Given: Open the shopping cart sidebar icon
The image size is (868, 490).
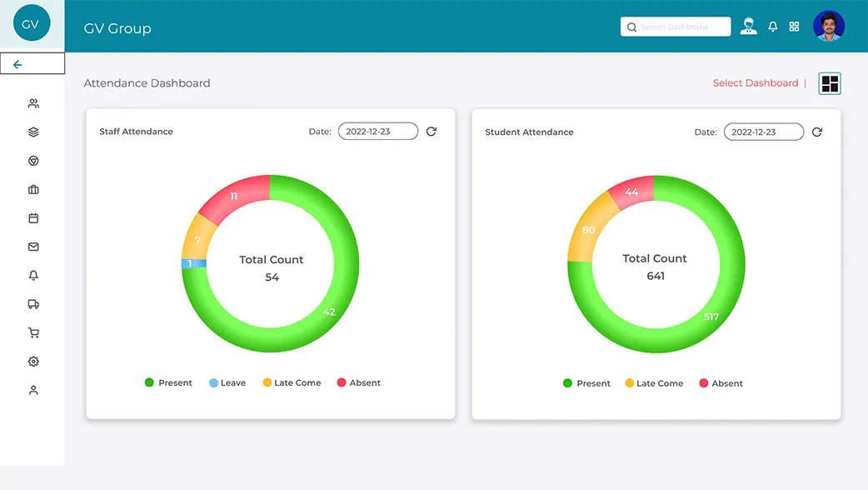Looking at the screenshot, I should click(33, 332).
